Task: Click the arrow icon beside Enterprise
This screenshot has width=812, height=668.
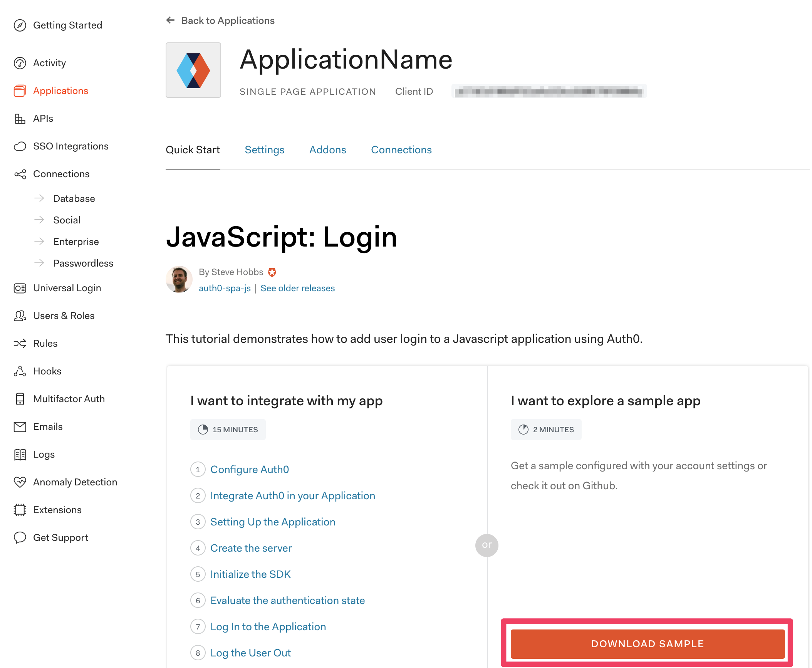Action: click(39, 242)
